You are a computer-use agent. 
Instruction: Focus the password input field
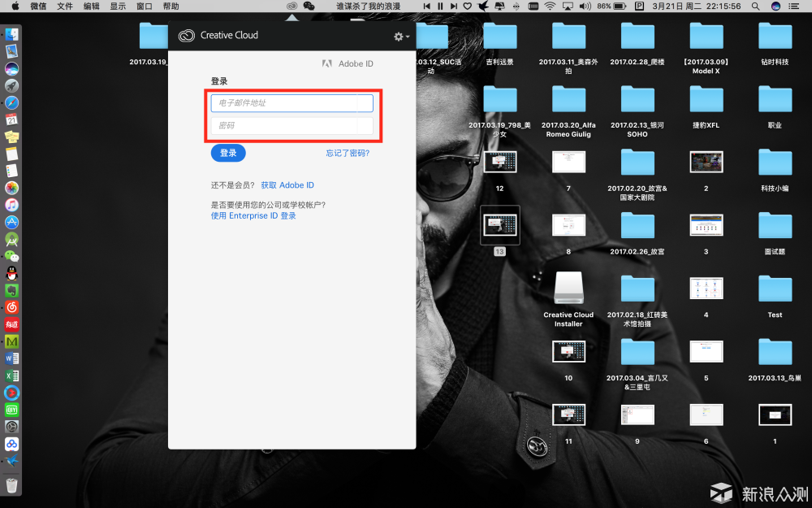coord(292,126)
